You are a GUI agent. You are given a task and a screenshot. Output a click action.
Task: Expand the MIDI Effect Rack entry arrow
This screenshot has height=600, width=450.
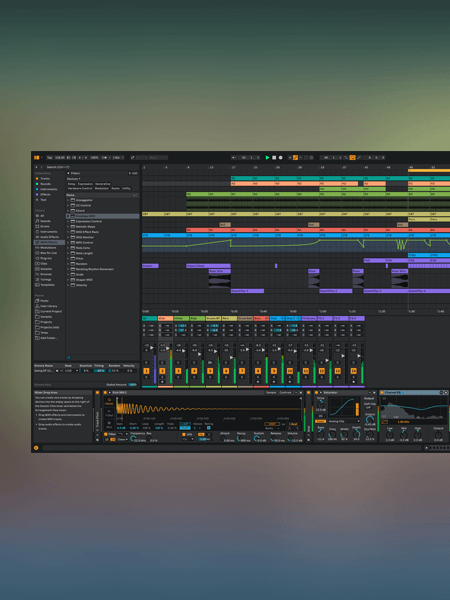click(68, 232)
